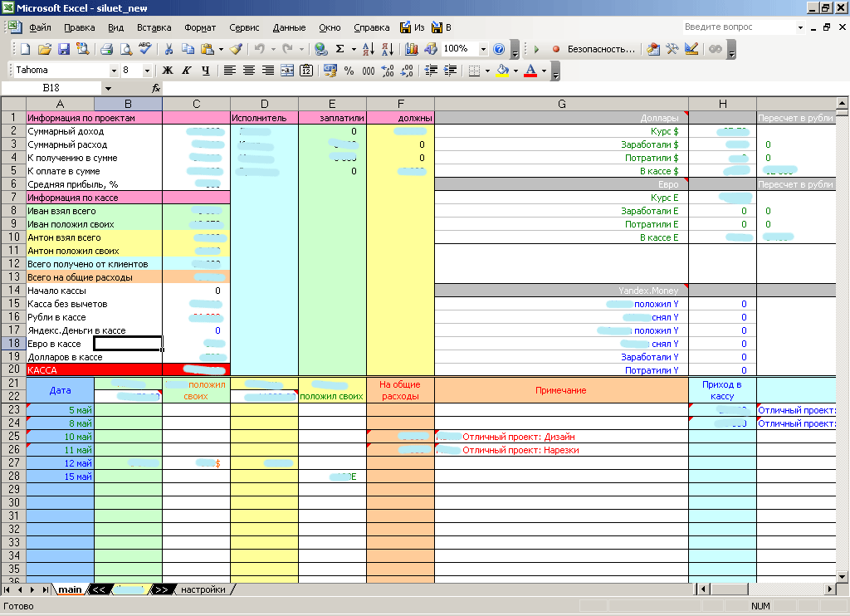Click the >> sheet tab

[x=162, y=589]
